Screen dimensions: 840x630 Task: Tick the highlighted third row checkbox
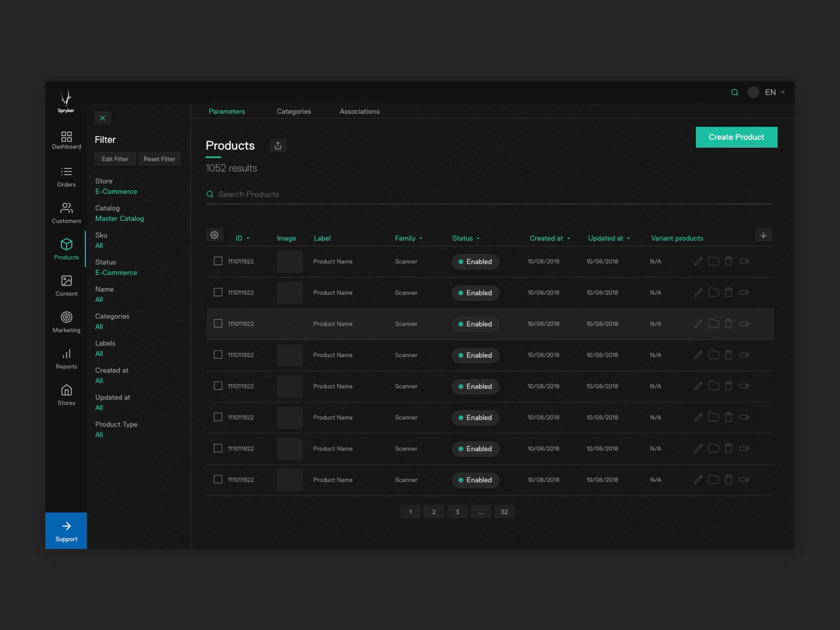tap(218, 323)
